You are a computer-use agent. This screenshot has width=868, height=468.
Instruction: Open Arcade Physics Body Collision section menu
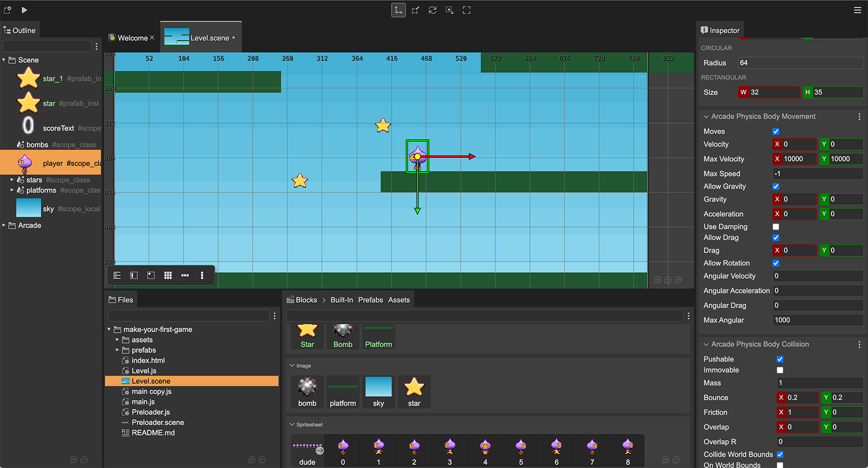coord(859,345)
